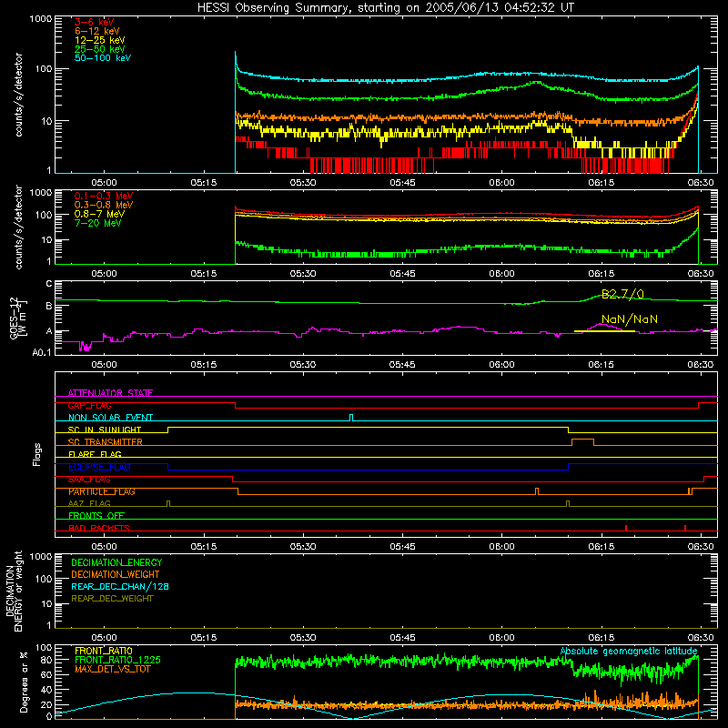Click the counts/s/detector axis title of top plot

pos(18,95)
